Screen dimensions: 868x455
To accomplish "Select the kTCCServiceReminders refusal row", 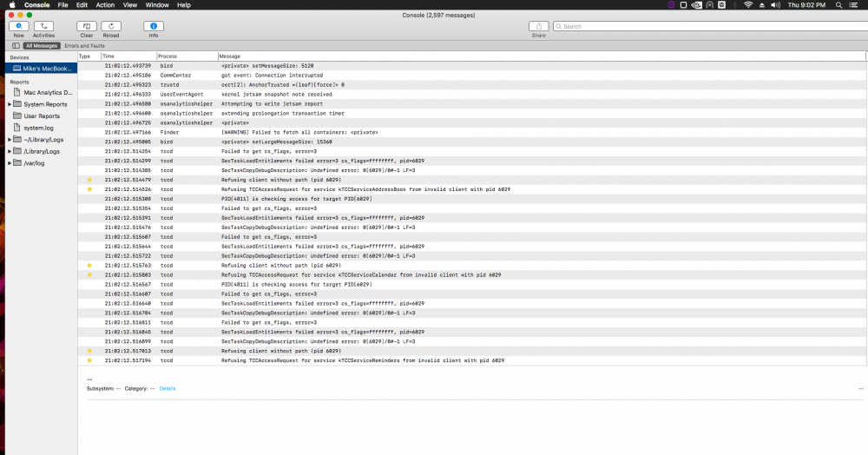I will pyautogui.click(x=472, y=360).
